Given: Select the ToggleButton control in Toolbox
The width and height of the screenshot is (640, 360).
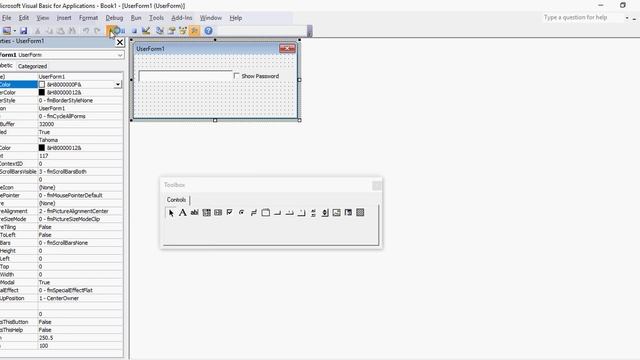Looking at the screenshot, I should point(253,213).
